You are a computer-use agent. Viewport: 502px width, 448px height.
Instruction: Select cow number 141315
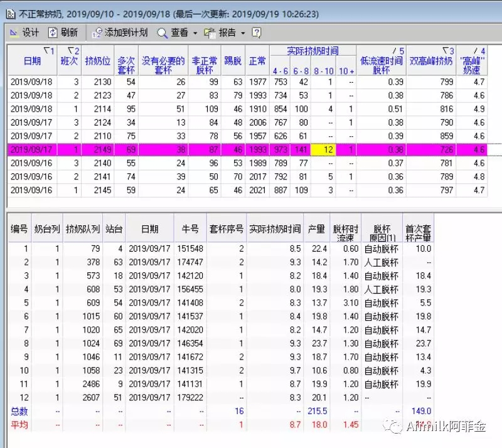[x=190, y=370]
